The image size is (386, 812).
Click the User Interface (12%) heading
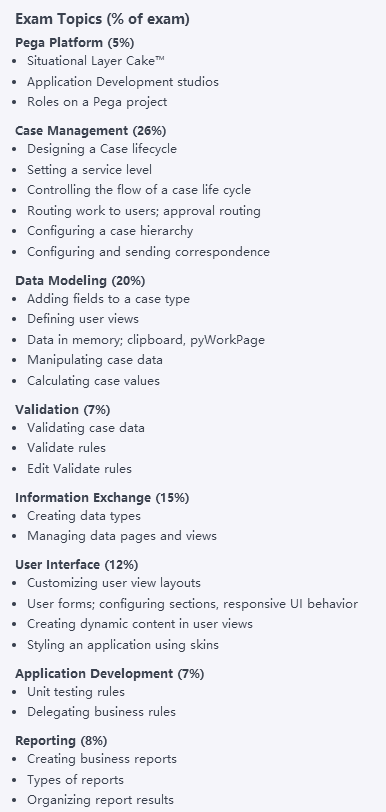[x=77, y=564]
